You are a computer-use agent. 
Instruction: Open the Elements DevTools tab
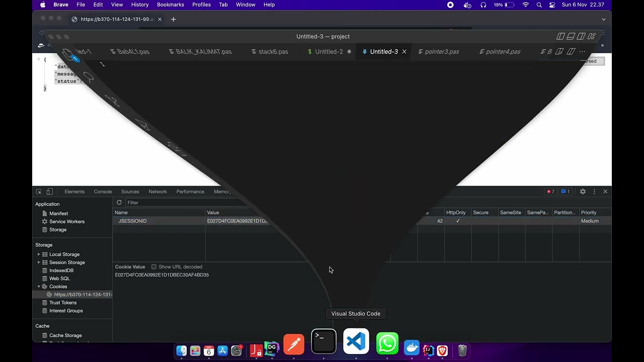tap(74, 192)
